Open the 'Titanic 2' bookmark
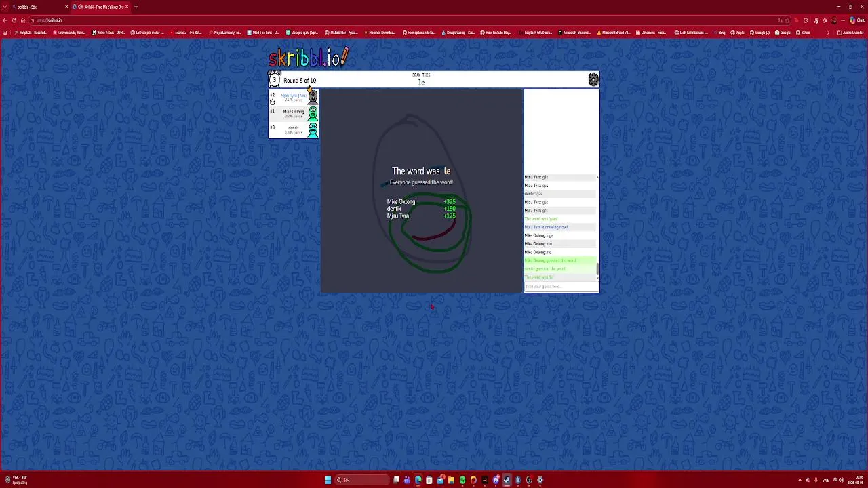Viewport: 868px width, 488px height. (x=186, y=33)
